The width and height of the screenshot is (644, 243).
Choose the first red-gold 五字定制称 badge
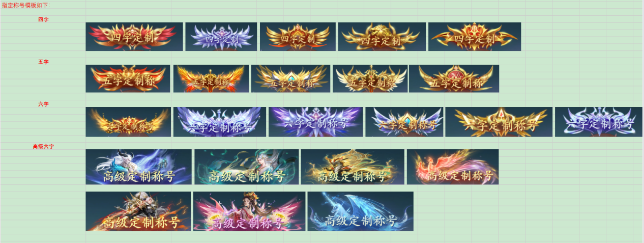pyautogui.click(x=128, y=78)
